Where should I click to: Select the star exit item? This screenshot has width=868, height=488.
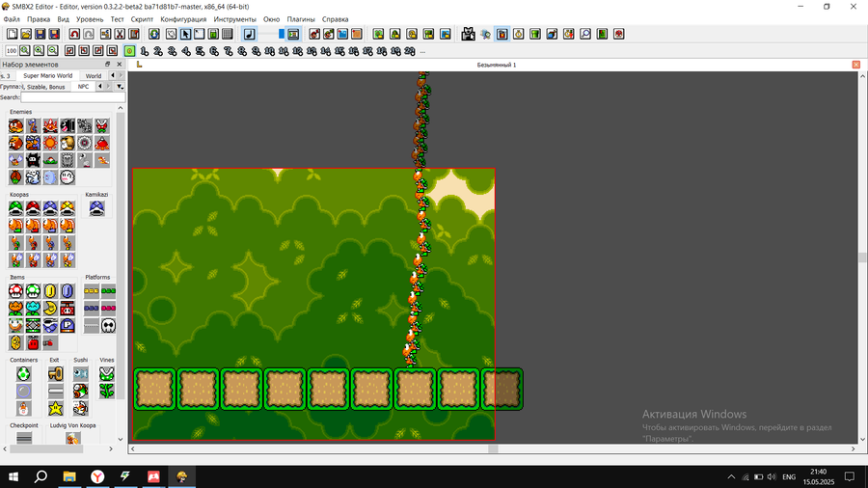point(55,408)
